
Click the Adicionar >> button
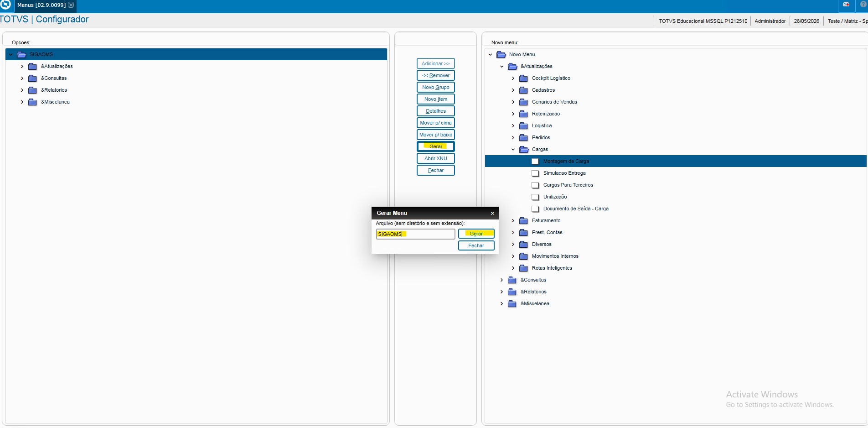[436, 63]
